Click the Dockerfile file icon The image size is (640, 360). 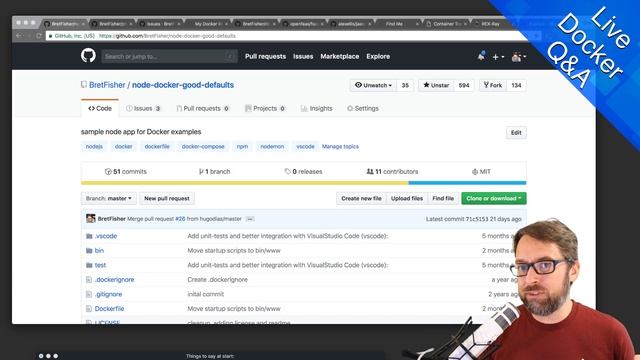click(89, 309)
